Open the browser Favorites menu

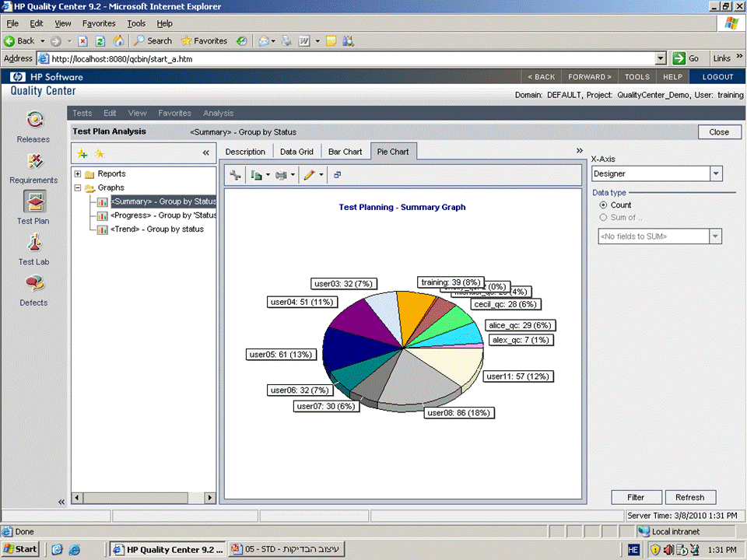pos(99,23)
